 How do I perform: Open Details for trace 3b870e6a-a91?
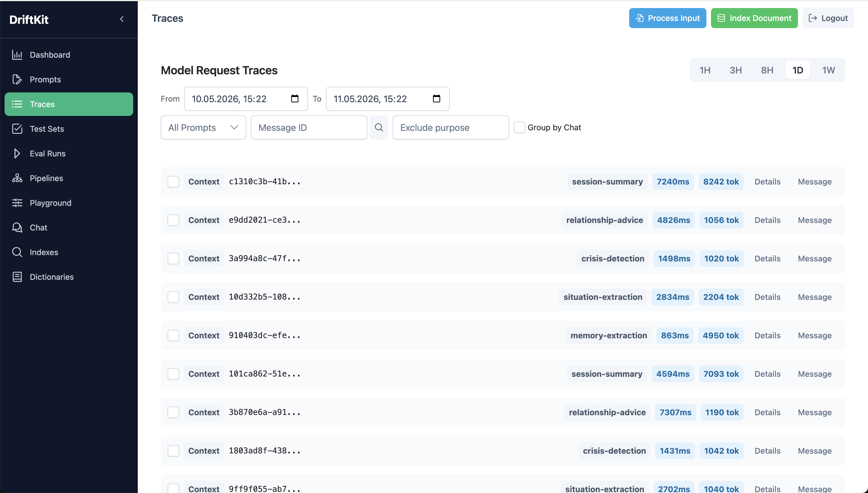[x=768, y=412]
